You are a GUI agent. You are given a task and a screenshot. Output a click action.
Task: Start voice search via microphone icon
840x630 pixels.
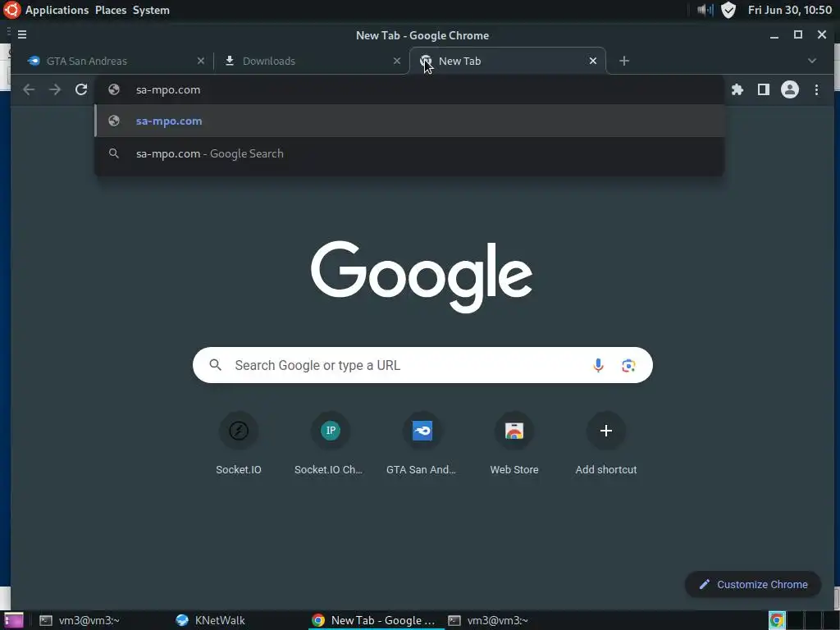[x=598, y=365]
